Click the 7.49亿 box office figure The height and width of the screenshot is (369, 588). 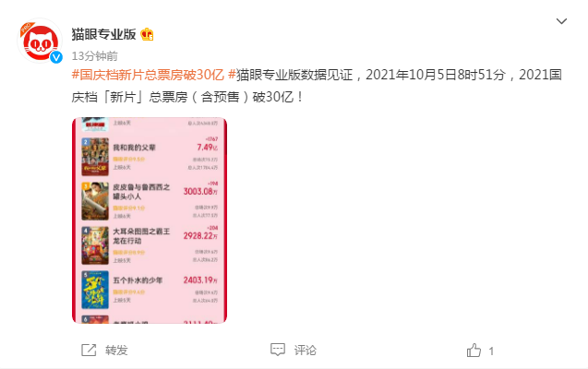207,148
